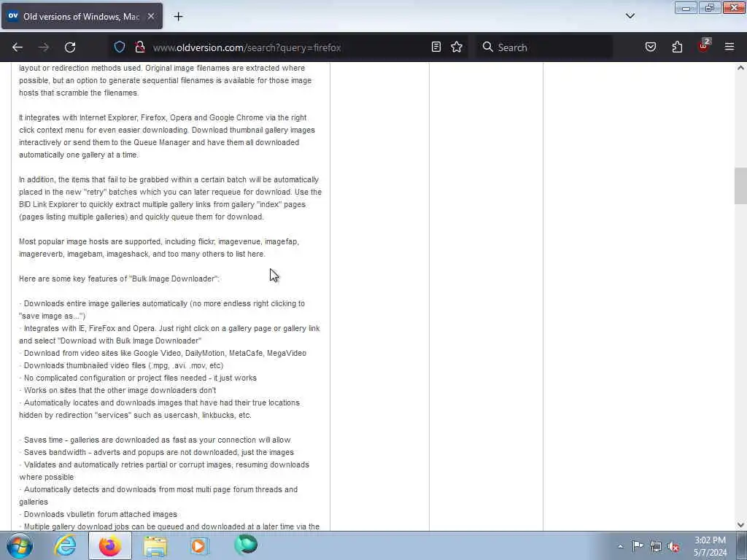Screen dimensions: 747x560
Task: Open tracking protection shield icon
Action: (120, 47)
